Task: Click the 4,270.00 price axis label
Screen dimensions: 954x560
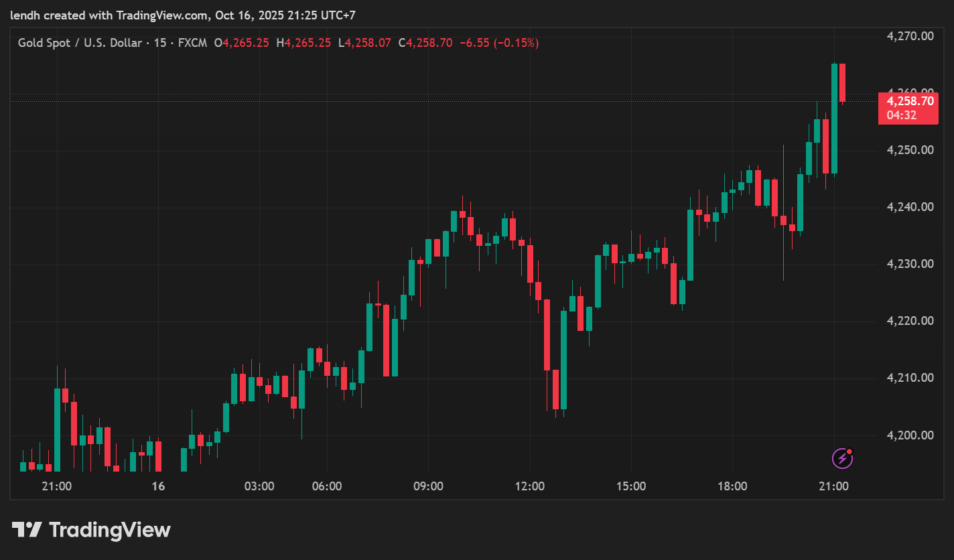Action: click(910, 36)
